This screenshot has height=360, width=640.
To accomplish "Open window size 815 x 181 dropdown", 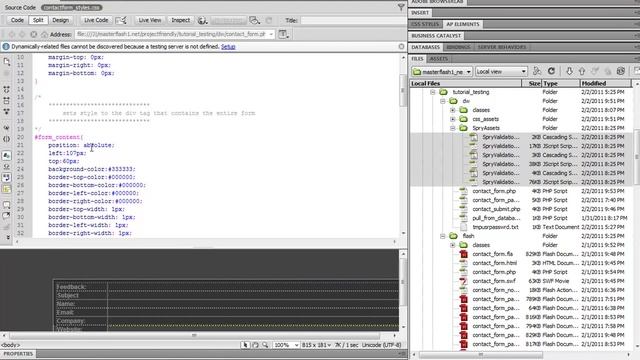I will [x=316, y=345].
